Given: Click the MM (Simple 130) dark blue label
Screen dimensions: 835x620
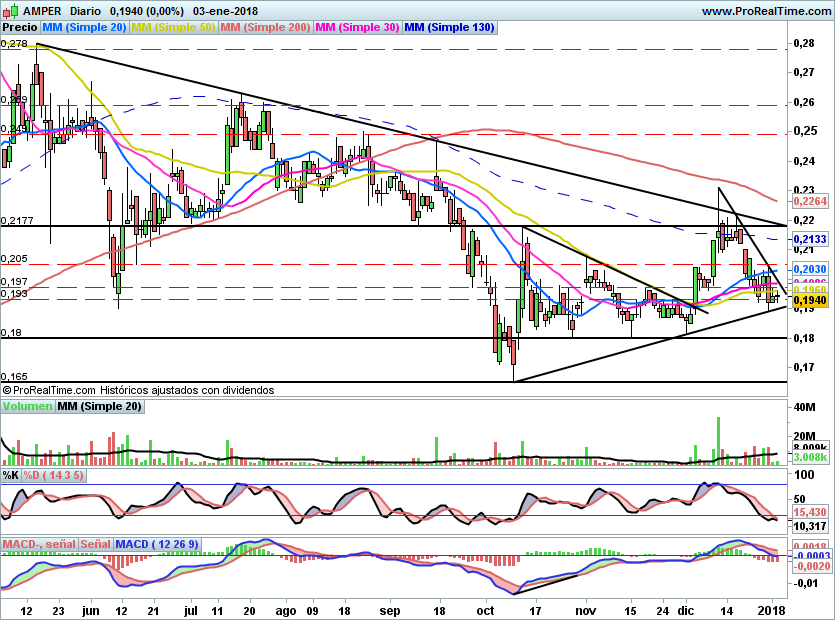Looking at the screenshot, I should coord(449,28).
